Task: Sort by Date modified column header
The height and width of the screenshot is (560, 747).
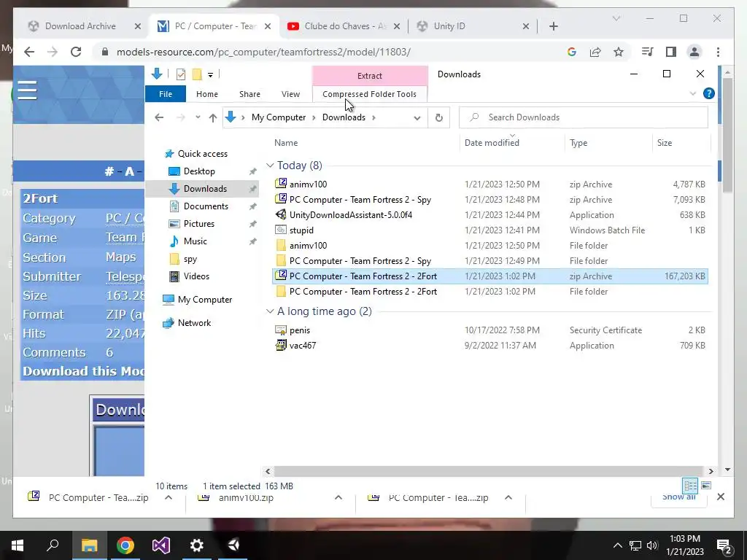Action: click(492, 143)
